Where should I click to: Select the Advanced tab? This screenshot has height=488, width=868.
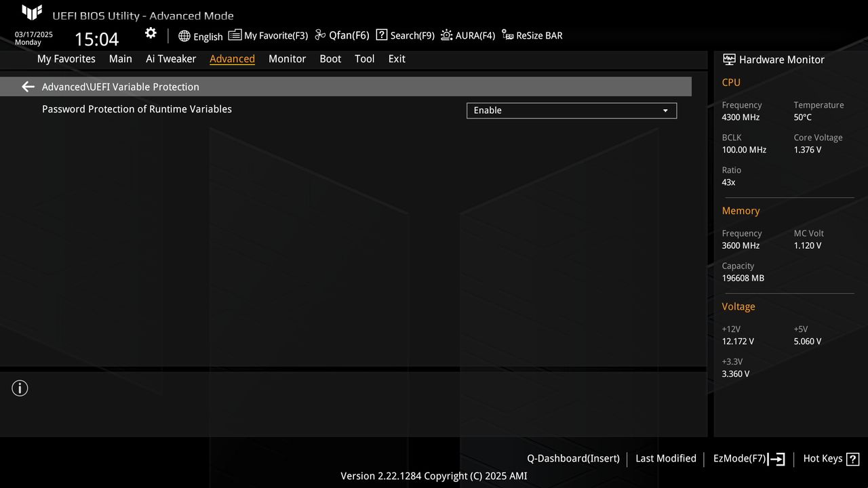(232, 59)
